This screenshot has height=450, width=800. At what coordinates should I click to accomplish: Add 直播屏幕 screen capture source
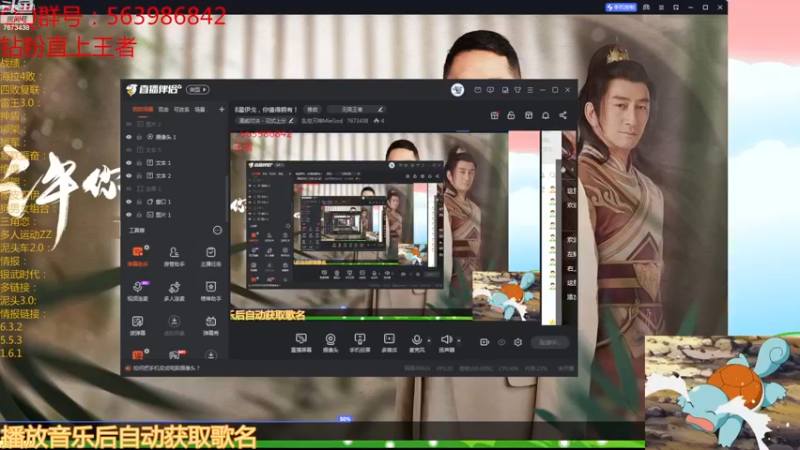click(301, 342)
